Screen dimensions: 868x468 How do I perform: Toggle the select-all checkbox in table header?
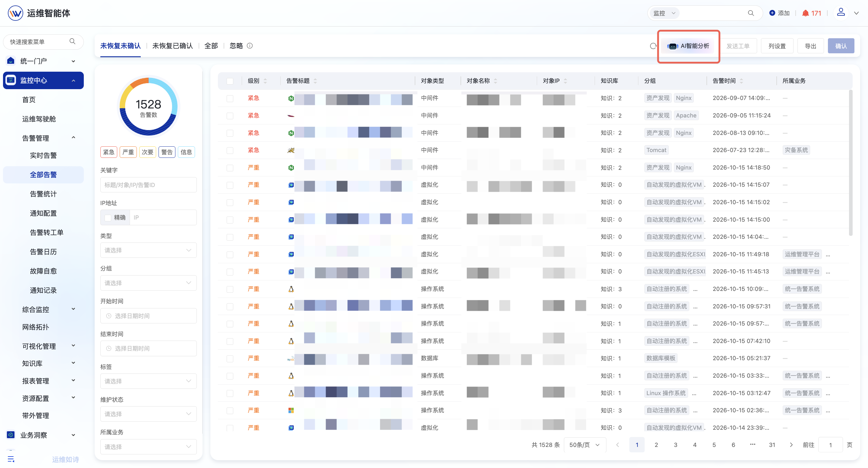point(230,81)
